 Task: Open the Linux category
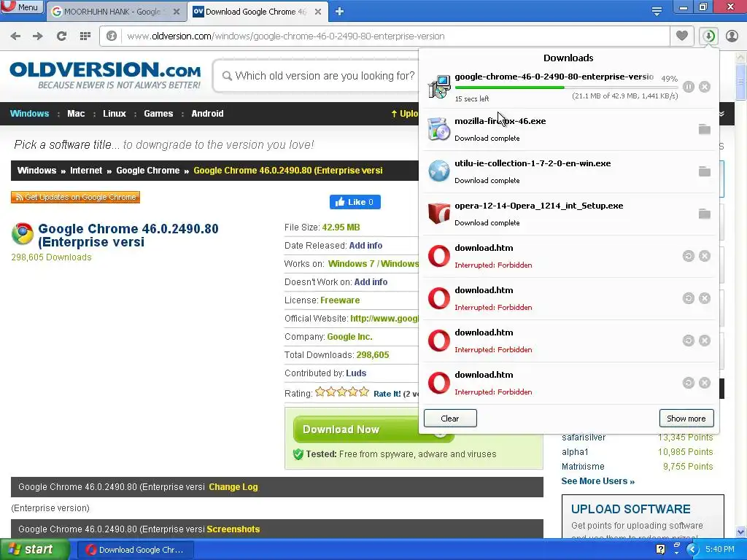tap(115, 114)
